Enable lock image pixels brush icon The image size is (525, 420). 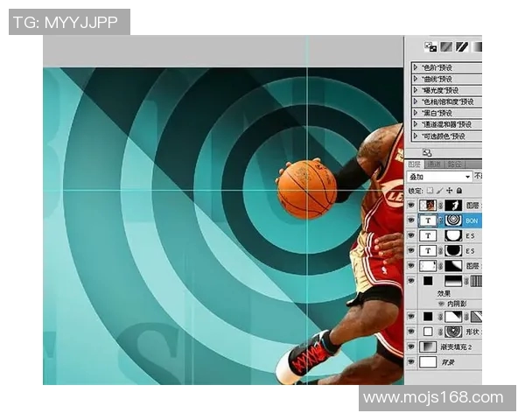pos(439,191)
